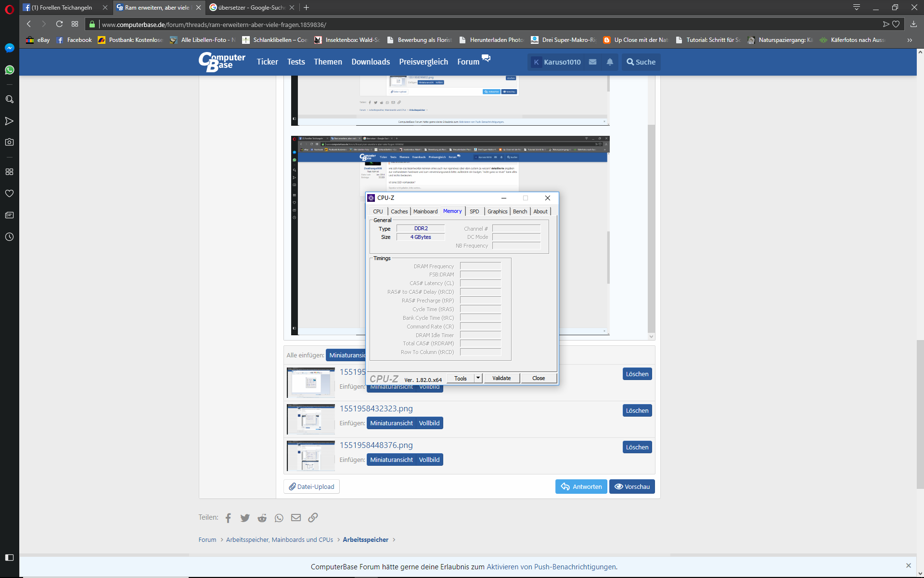This screenshot has height=578, width=924.
Task: Open the Messenger icon in Opera sidebar
Action: click(x=9, y=48)
